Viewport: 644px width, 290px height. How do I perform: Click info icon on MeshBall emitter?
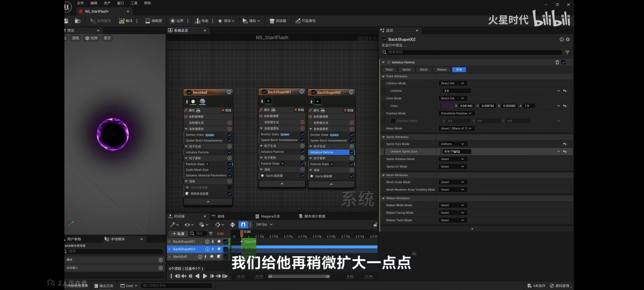pos(229,92)
